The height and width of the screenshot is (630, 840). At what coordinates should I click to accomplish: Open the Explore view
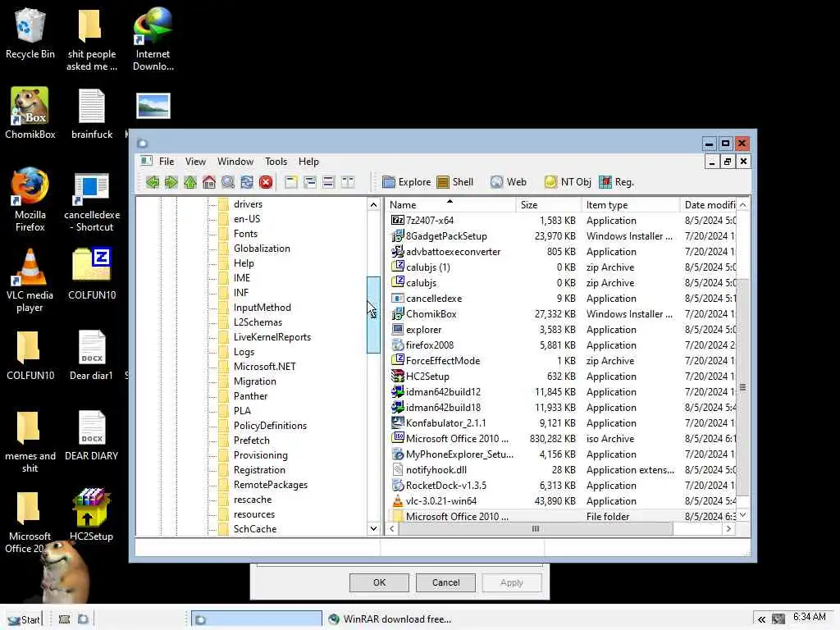407,182
